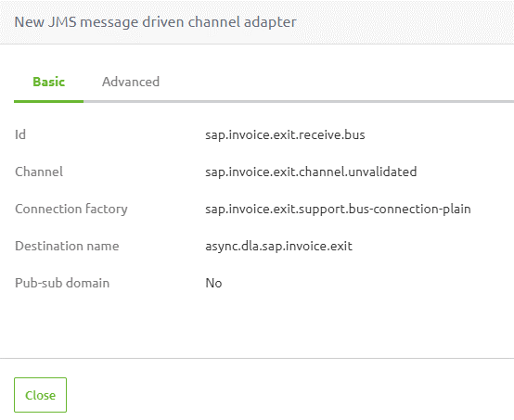
Task: Switch to the Advanced tab
Action: tap(131, 82)
